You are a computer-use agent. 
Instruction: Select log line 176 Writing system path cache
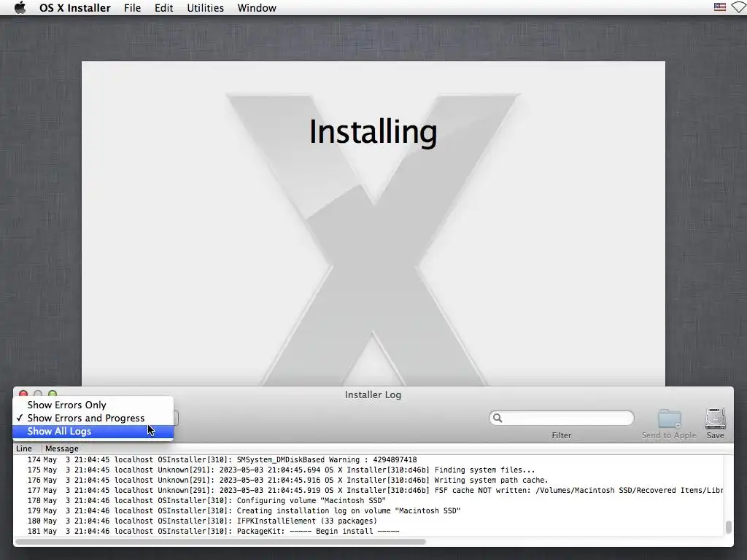point(369,481)
